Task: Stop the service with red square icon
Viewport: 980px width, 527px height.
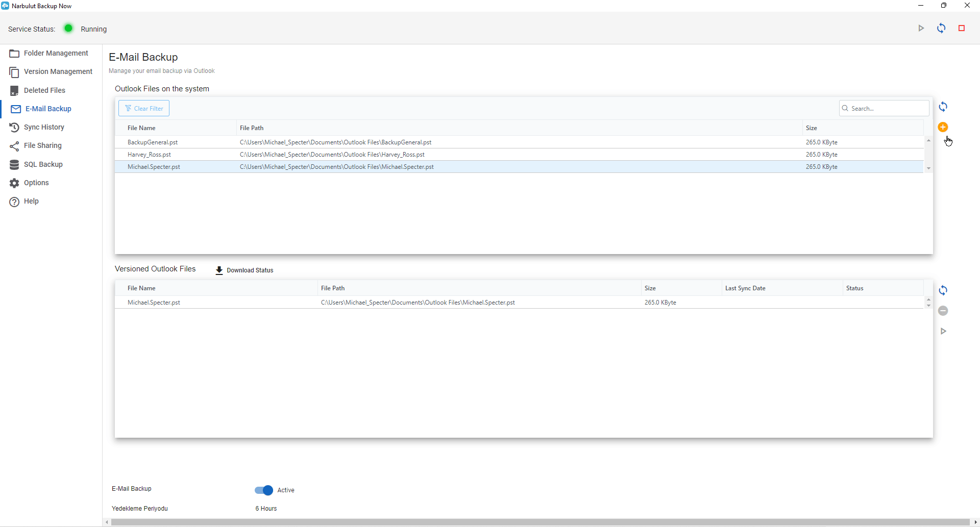Action: click(x=962, y=29)
